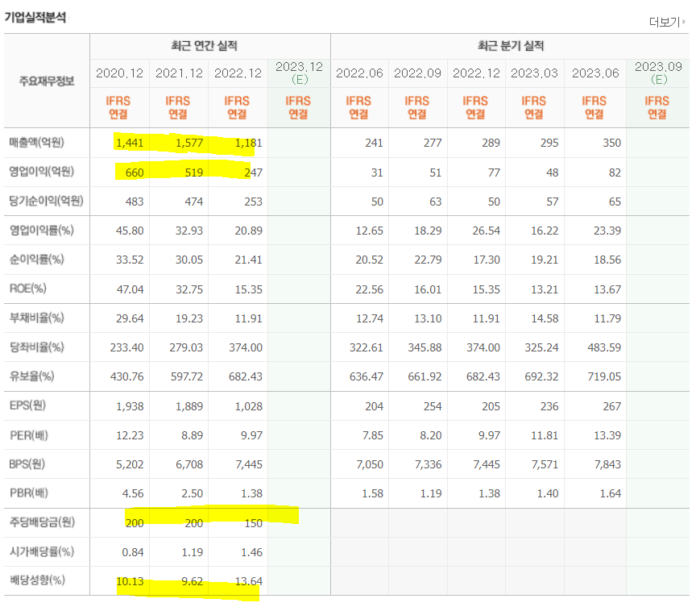Click the 7,843 quarterly BPS value
This screenshot has height=607, width=700.
(x=607, y=464)
